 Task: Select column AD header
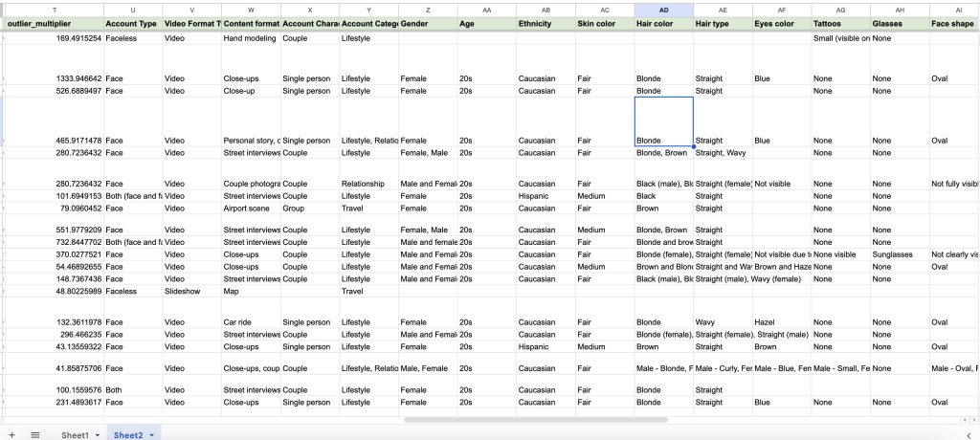(x=663, y=8)
